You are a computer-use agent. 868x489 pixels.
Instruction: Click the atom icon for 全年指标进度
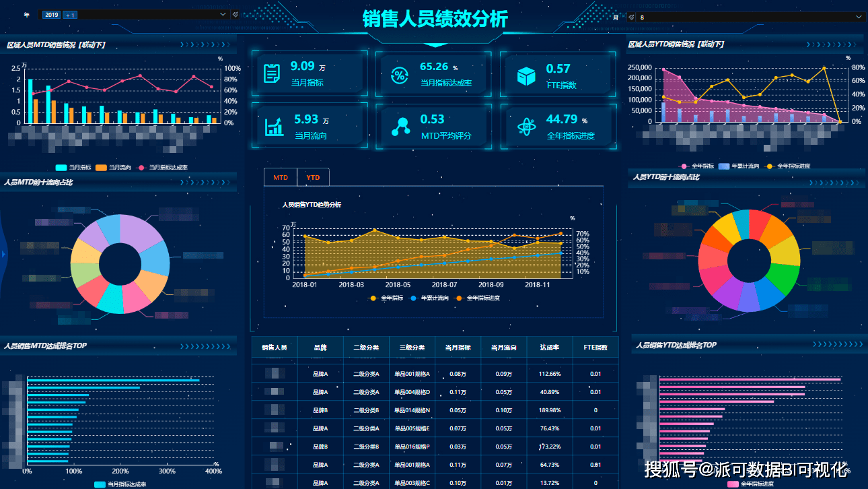(526, 127)
